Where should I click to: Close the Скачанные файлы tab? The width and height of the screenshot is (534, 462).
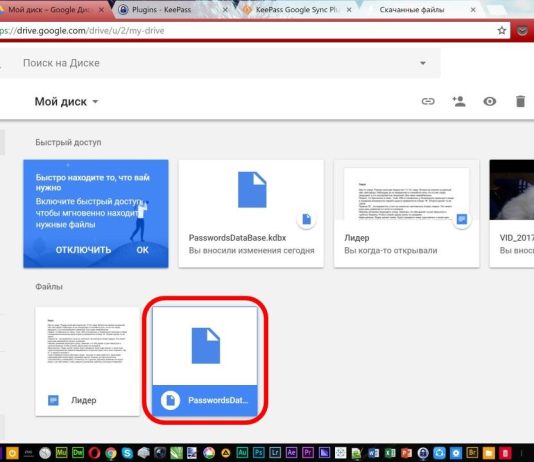coord(473,10)
